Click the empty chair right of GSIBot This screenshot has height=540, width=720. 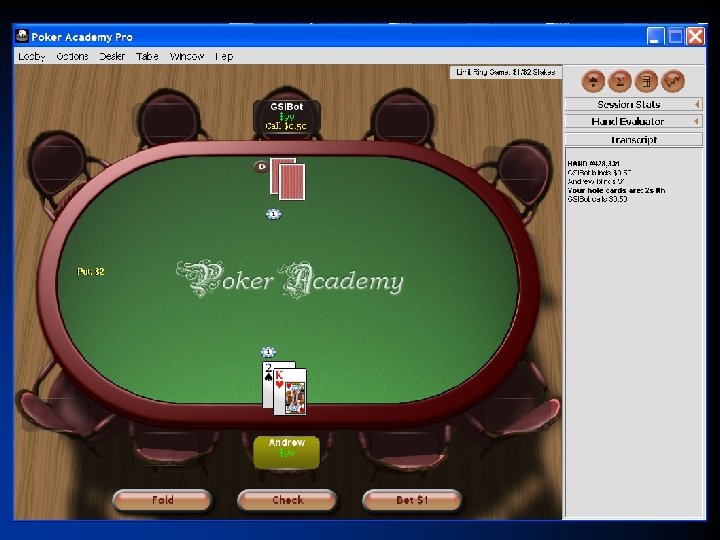(403, 118)
